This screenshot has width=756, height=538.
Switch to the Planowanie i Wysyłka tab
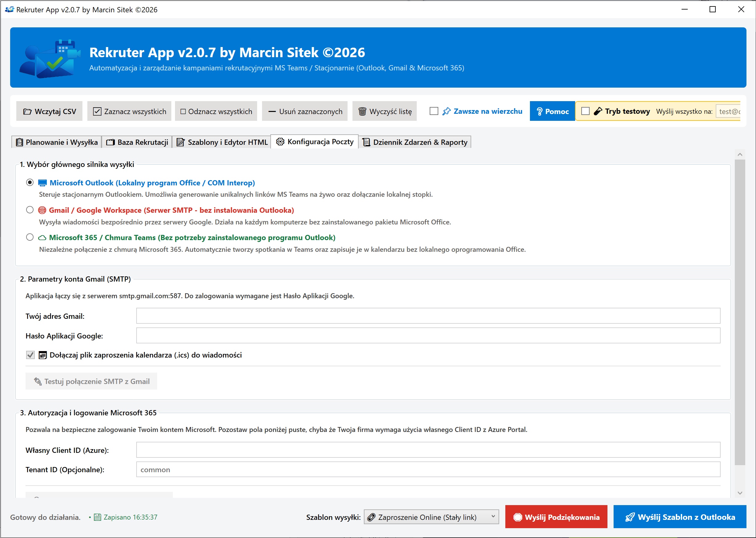(x=57, y=142)
